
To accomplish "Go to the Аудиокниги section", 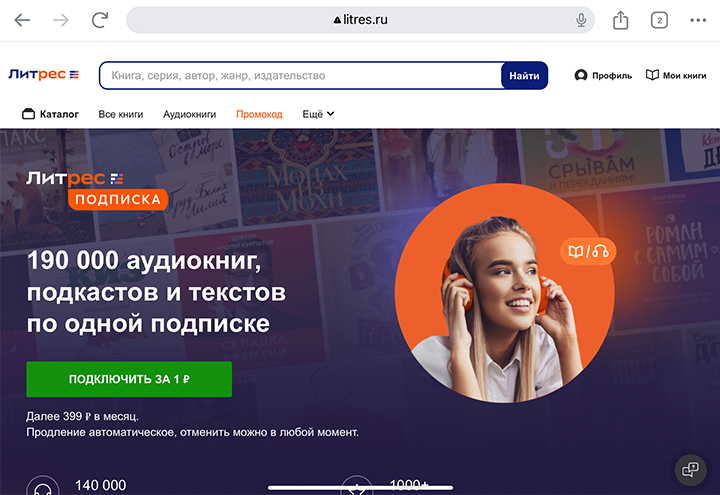I will point(190,114).
